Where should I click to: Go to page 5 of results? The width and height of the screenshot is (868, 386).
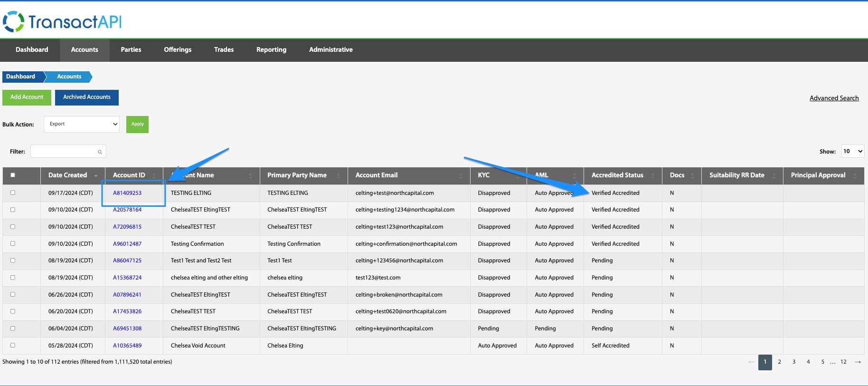pyautogui.click(x=823, y=362)
